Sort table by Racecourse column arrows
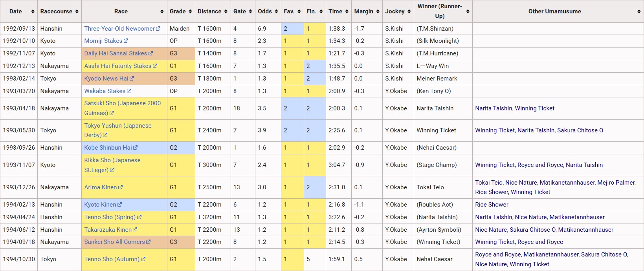This screenshot has height=271, width=644. [77, 11]
